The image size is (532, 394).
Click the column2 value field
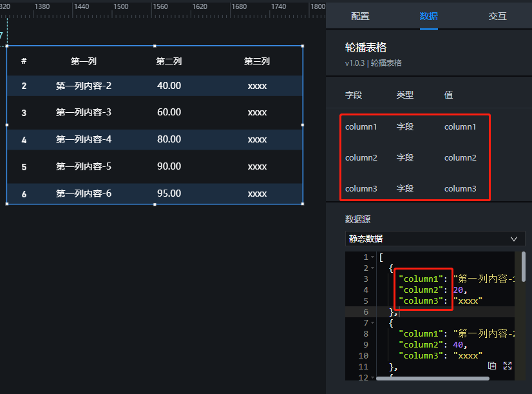pos(461,158)
